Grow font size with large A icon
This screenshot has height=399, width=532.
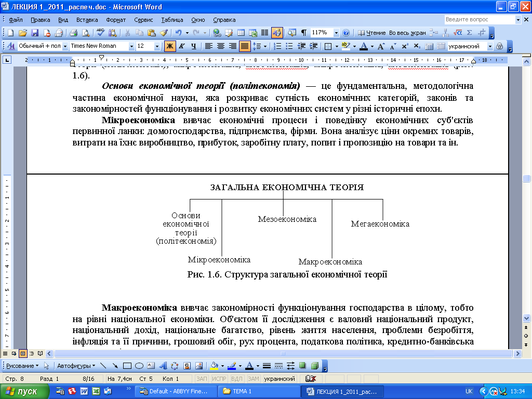tap(381, 46)
